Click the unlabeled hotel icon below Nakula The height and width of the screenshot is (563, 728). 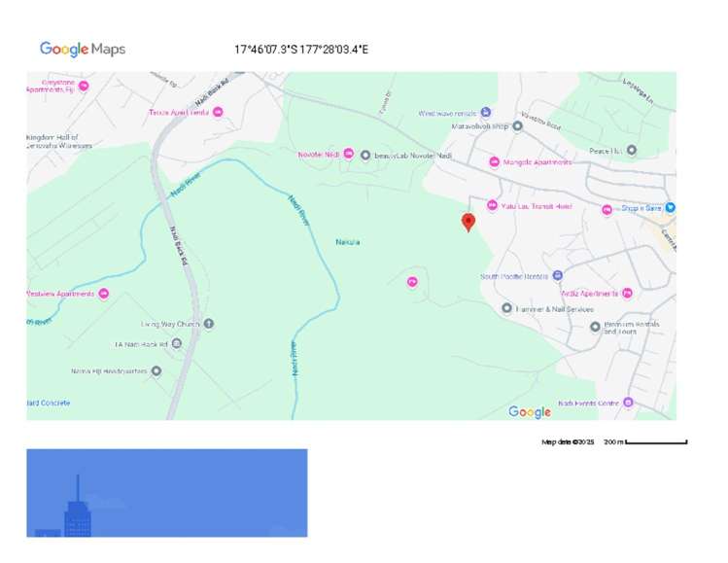(x=411, y=282)
